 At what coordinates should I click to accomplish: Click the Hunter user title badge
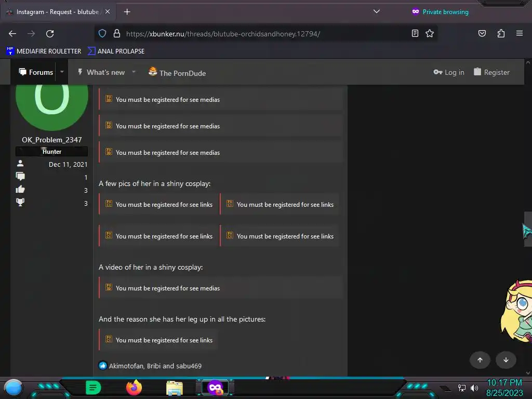[51, 152]
